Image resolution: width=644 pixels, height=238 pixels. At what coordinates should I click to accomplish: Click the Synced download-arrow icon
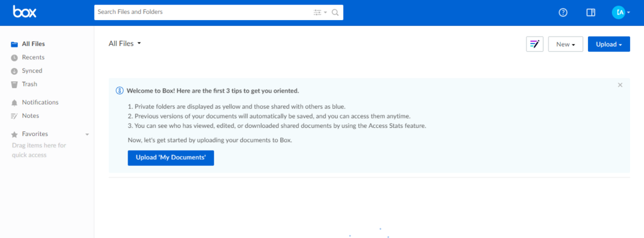click(x=14, y=71)
